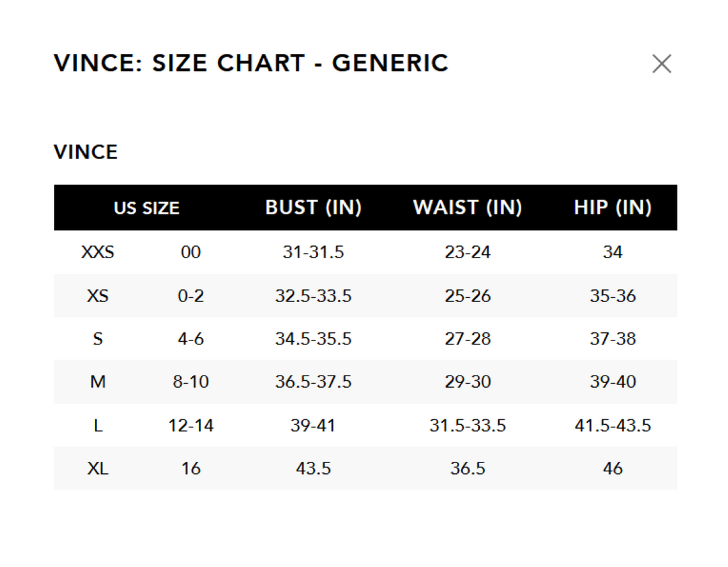This screenshot has height=567, width=728.
Task: Select the hip value 46
Action: 612,469
